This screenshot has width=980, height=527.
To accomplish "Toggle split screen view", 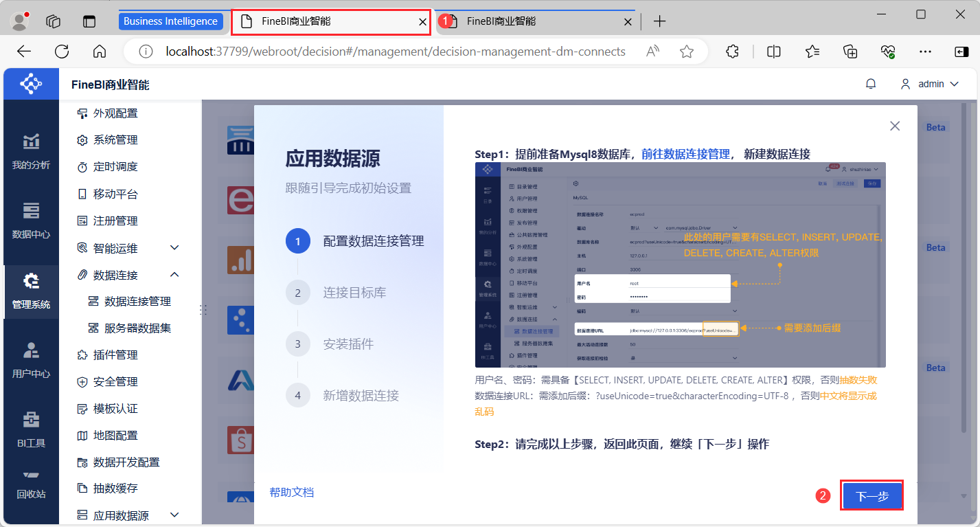I will coord(774,52).
